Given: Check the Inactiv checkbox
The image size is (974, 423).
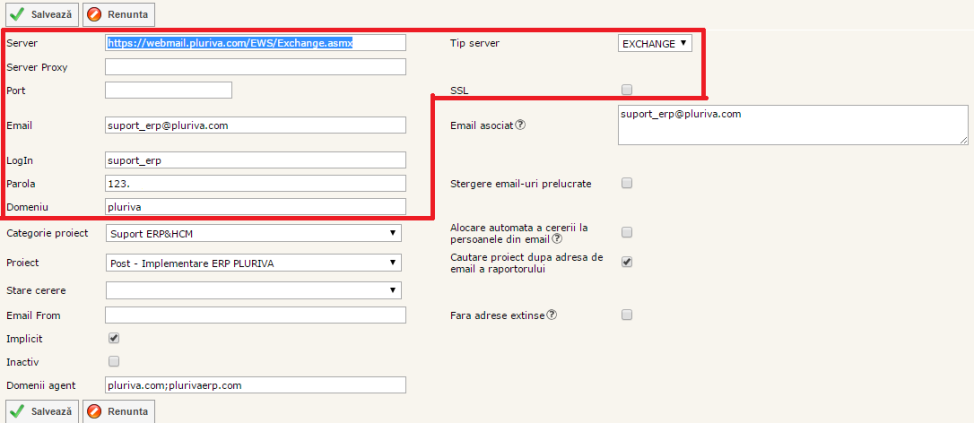Looking at the screenshot, I should click(113, 361).
